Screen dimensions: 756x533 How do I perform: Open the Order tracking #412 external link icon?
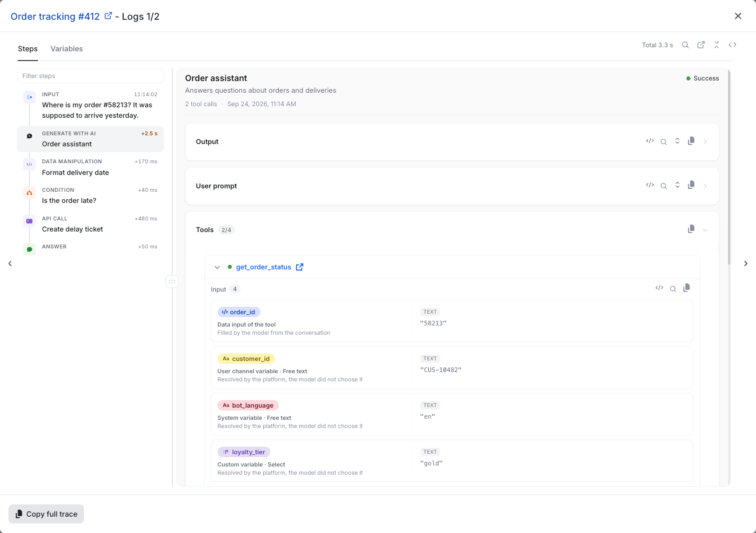pyautogui.click(x=108, y=16)
